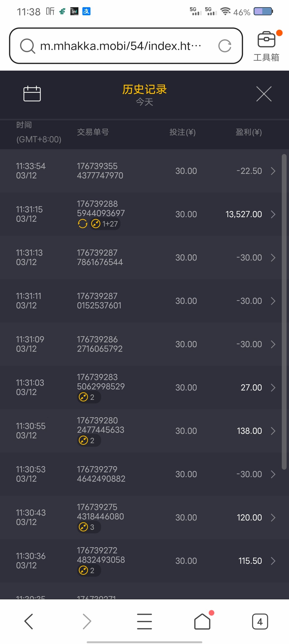This screenshot has height=644, width=289.
Task: Click the multiplier 3 badge at 11:30:43
Action: (x=89, y=527)
